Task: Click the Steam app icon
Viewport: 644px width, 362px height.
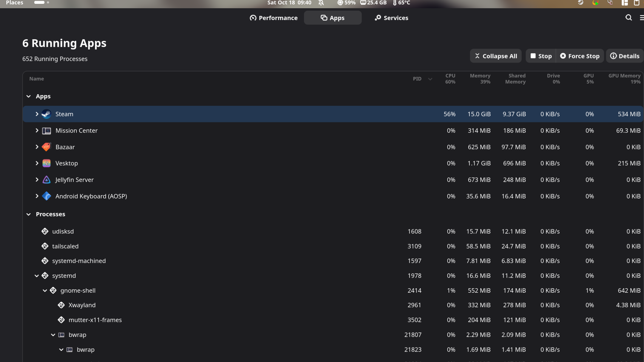Action: coord(46,114)
